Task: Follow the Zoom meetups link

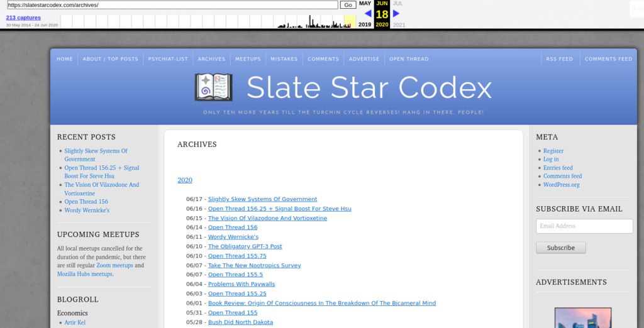Action: point(114,266)
